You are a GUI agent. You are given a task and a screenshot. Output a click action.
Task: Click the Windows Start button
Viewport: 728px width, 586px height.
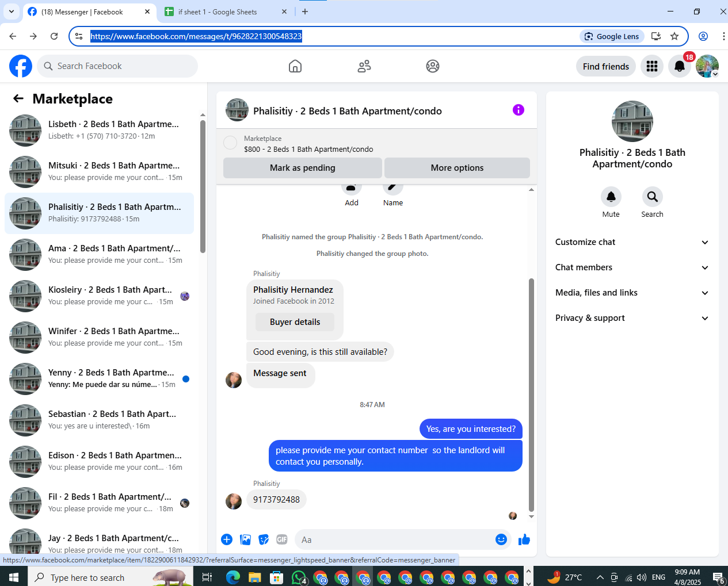coord(14,577)
